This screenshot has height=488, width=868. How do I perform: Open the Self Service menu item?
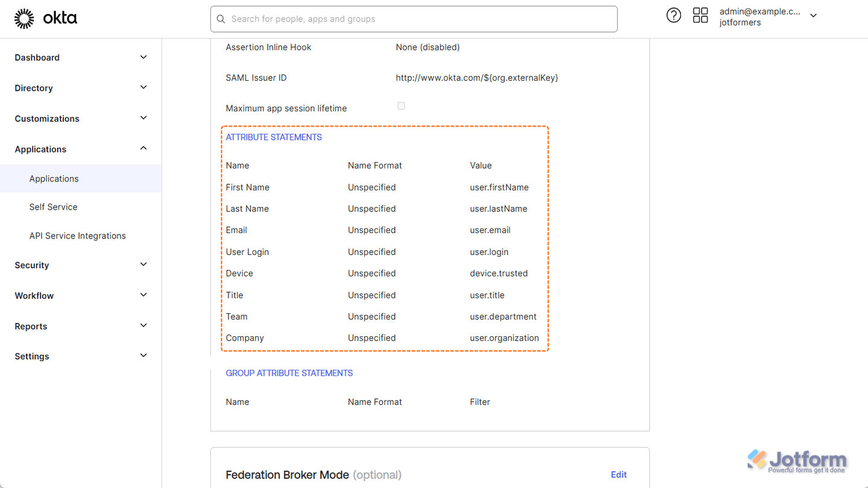(54, 207)
